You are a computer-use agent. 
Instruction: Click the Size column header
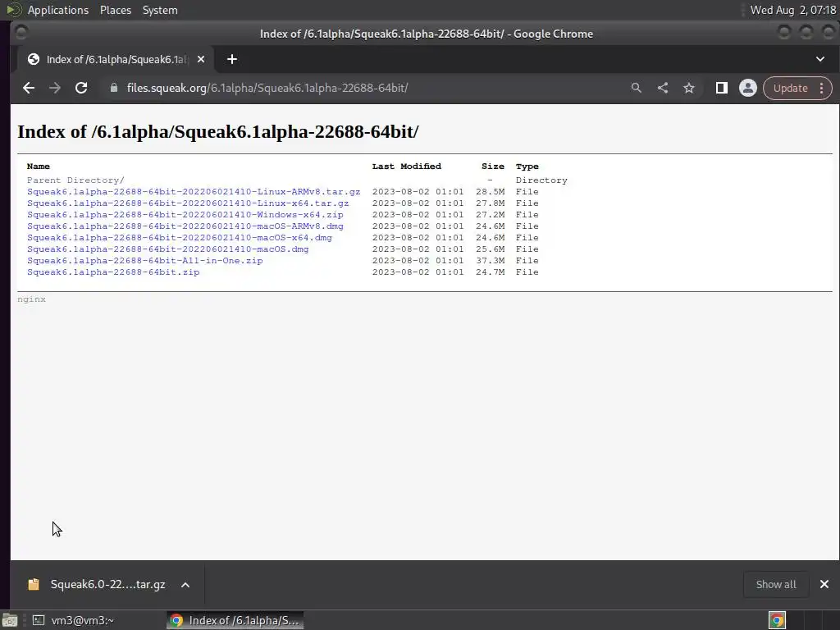tap(493, 166)
